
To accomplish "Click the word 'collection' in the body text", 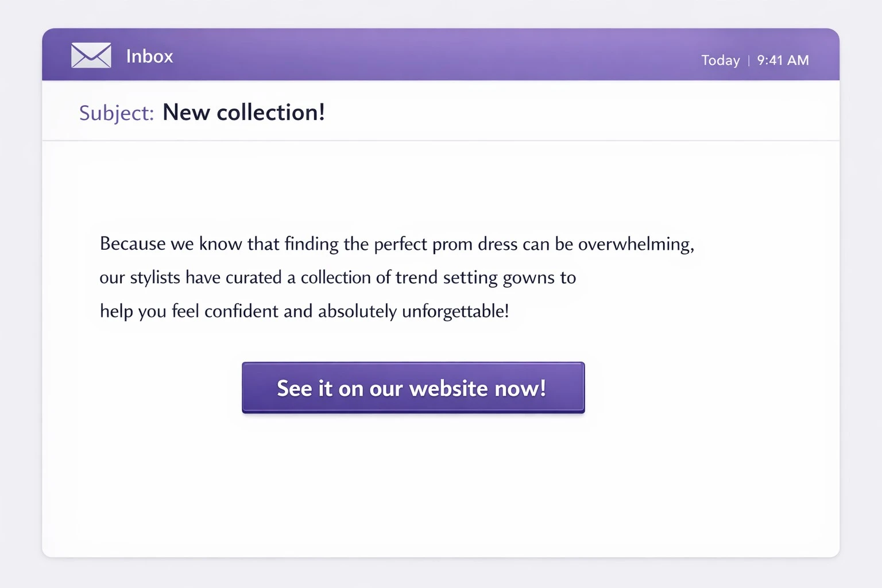I will [336, 278].
